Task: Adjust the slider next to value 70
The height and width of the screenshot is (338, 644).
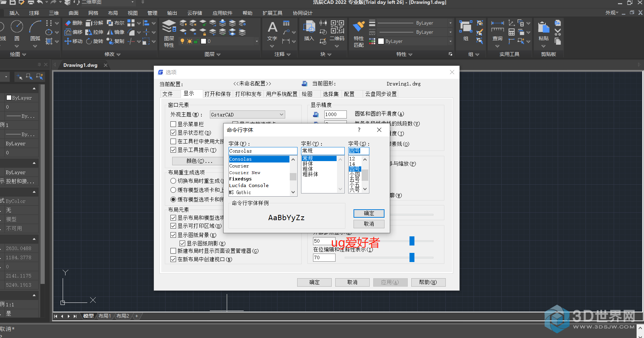Action: pyautogui.click(x=412, y=257)
